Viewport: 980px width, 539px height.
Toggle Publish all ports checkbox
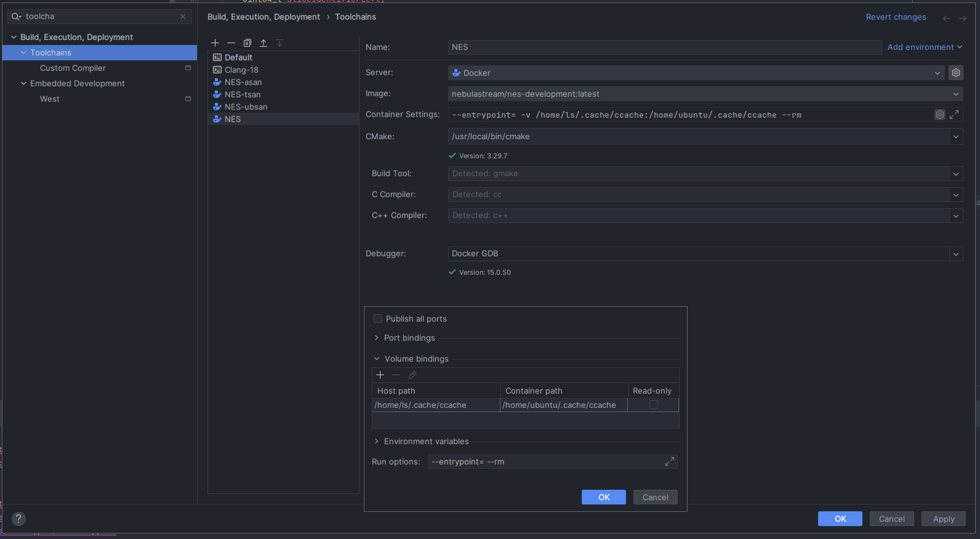pos(378,318)
